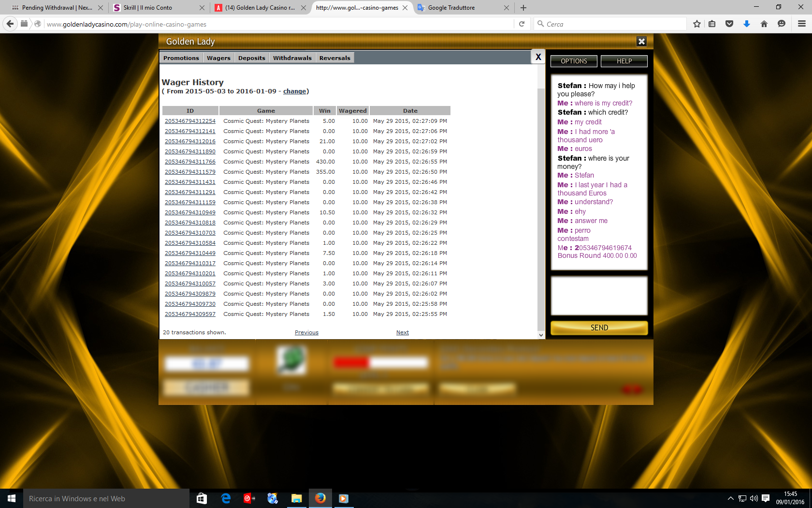Open a new browser tab
The height and width of the screenshot is (508, 812).
point(523,8)
